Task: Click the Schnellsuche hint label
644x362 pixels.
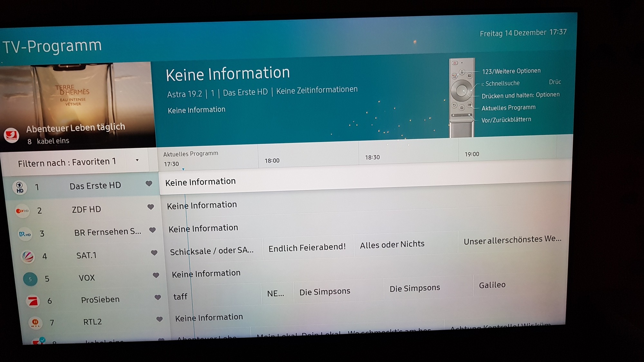Action: (501, 83)
